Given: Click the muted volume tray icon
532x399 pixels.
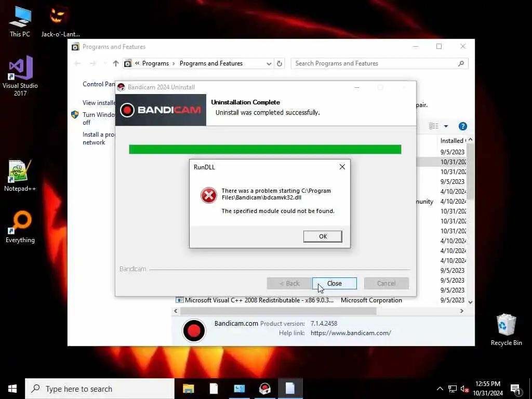Looking at the screenshot, I should tap(464, 389).
